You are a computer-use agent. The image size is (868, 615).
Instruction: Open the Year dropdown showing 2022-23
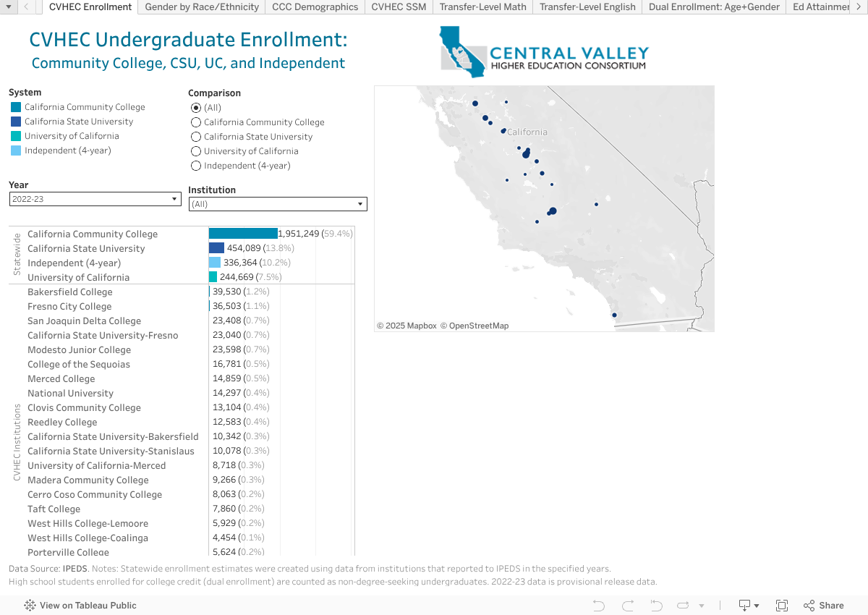[174, 198]
